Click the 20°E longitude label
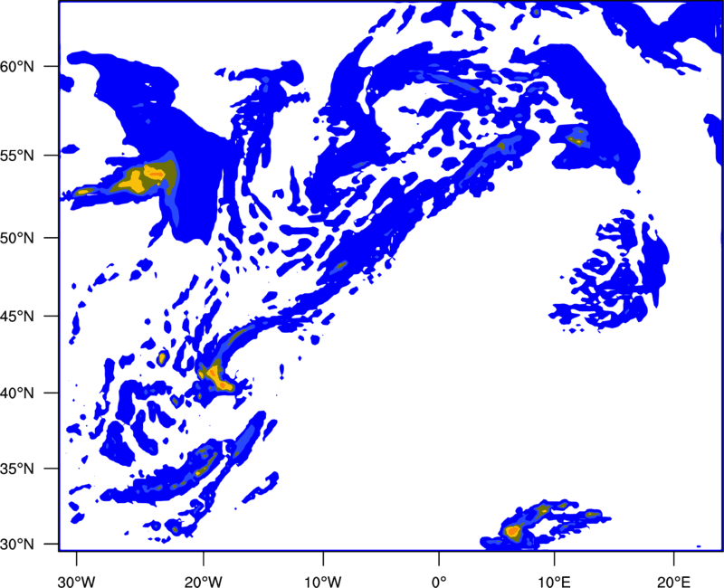Image resolution: width=724 pixels, height=588 pixels. (x=673, y=582)
